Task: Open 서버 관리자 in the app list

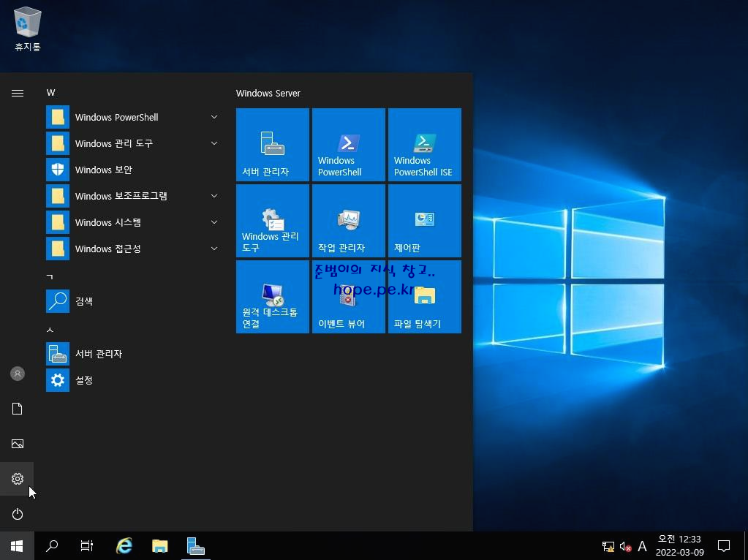Action: pos(132,354)
